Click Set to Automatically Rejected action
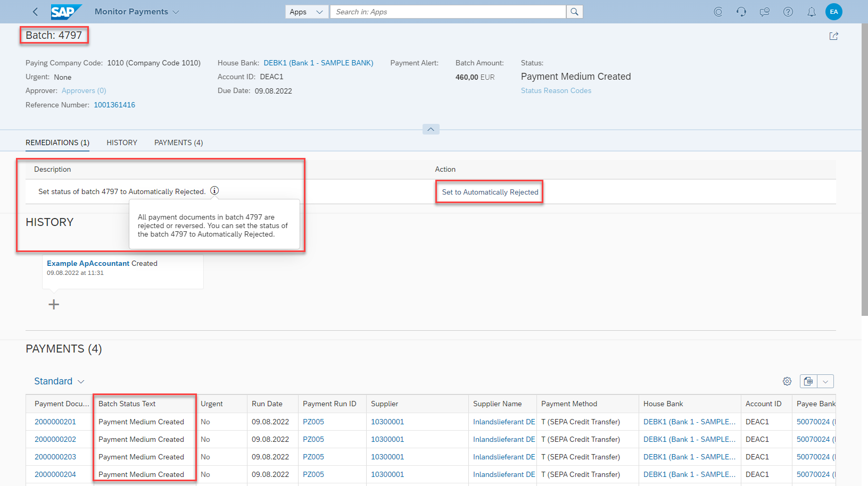The image size is (868, 486). click(490, 192)
